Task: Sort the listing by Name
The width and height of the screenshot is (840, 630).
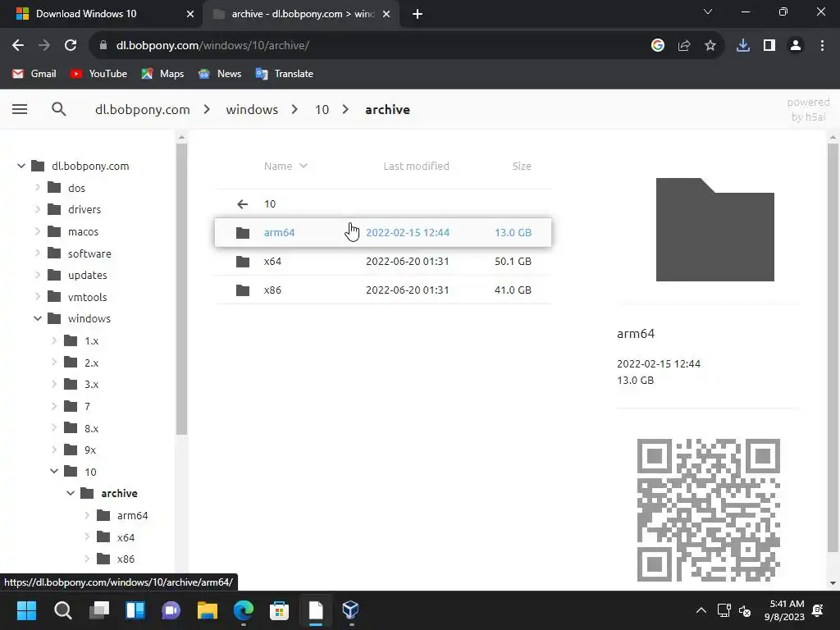Action: click(x=285, y=166)
